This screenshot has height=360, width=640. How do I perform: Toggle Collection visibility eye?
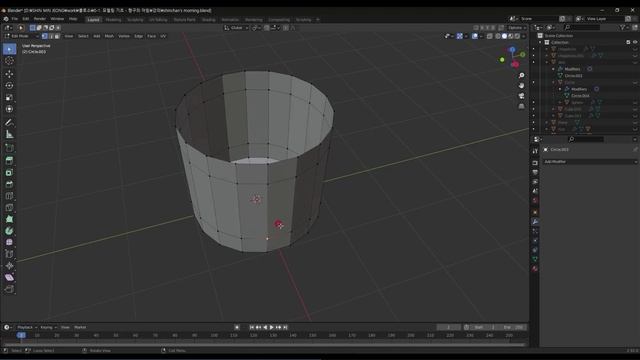[x=635, y=42]
